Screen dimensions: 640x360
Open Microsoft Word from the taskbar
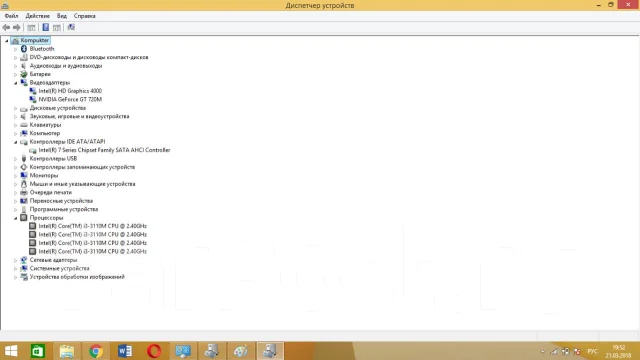(125, 351)
